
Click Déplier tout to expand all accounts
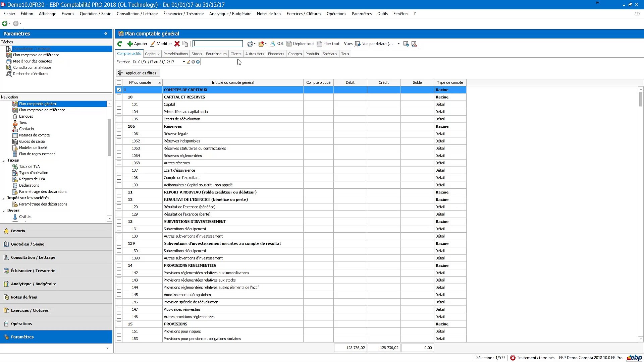(300, 44)
